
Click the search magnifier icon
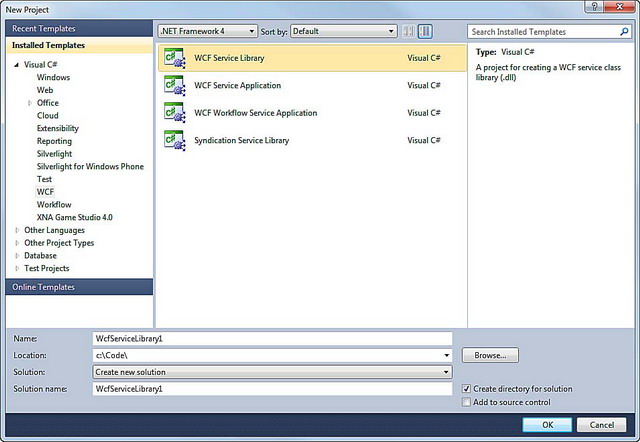click(x=624, y=31)
